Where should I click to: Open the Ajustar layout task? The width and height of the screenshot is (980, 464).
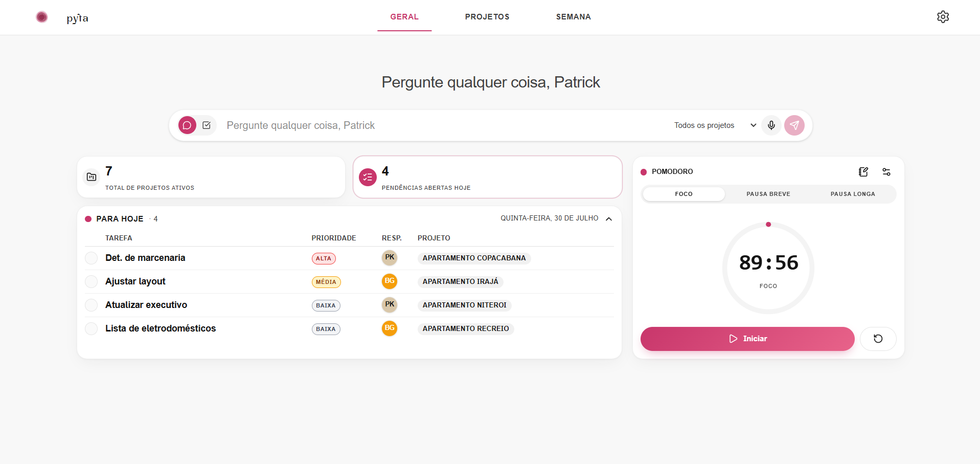pyautogui.click(x=135, y=281)
